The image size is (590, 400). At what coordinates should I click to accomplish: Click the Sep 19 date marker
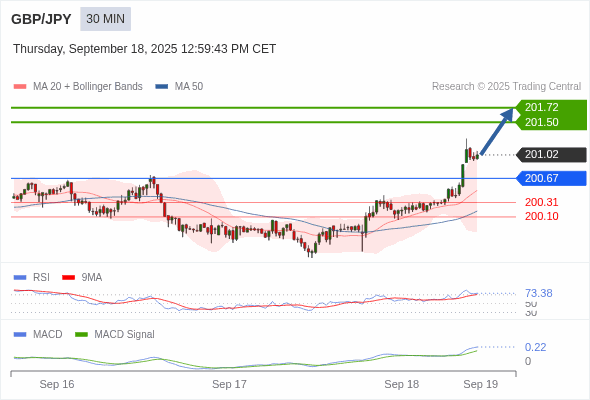[481, 384]
